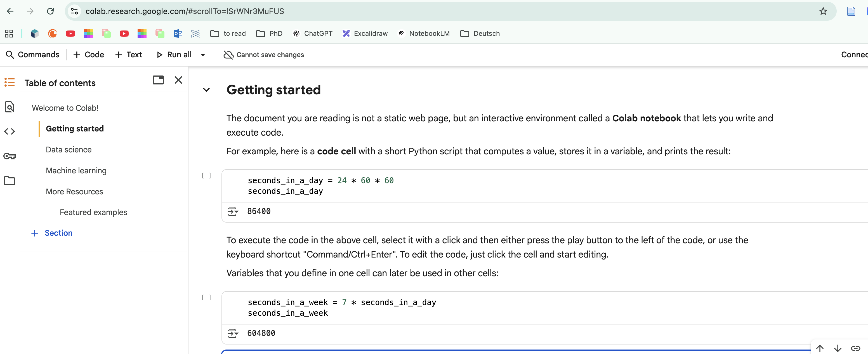This screenshot has width=868, height=354.
Task: Jump to Welcome to Colab! section
Action: click(65, 108)
